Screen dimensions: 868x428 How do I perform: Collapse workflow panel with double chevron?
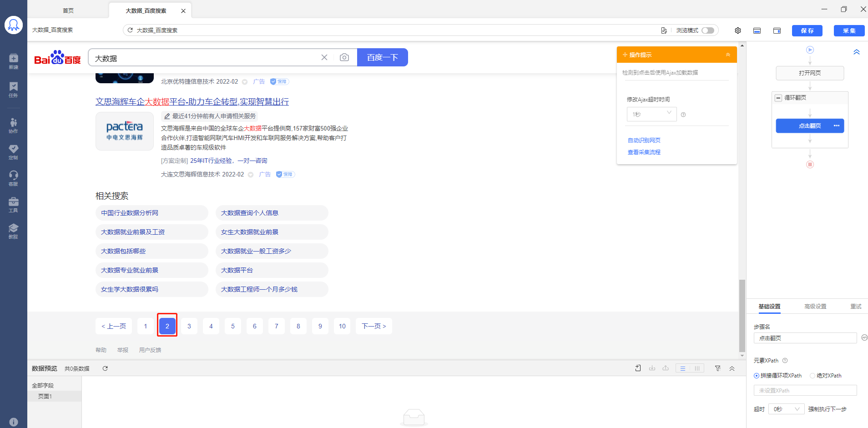[857, 52]
